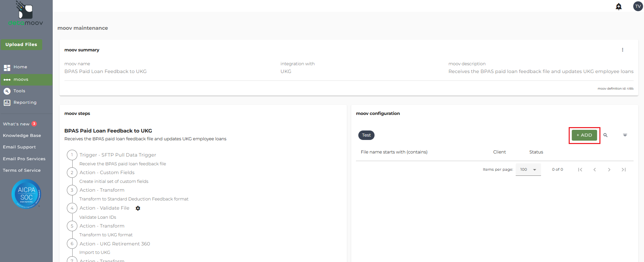The image size is (644, 262).
Task: Click integration with value UKG
Action: click(286, 71)
